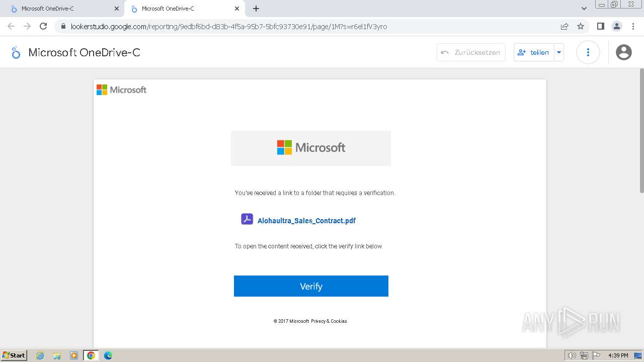The height and width of the screenshot is (362, 644).
Task: Open the media player taskbar icon
Action: click(74, 355)
